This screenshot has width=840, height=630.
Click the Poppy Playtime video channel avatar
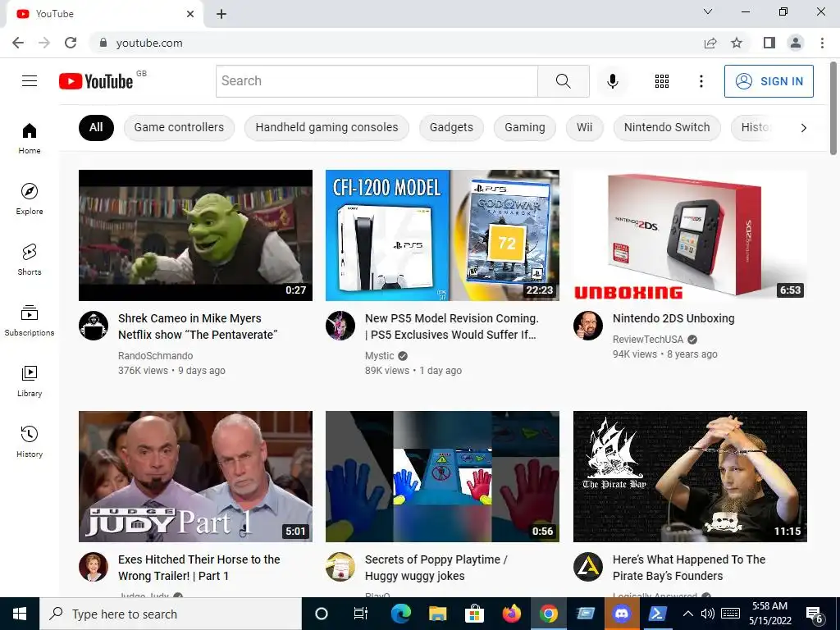click(340, 567)
